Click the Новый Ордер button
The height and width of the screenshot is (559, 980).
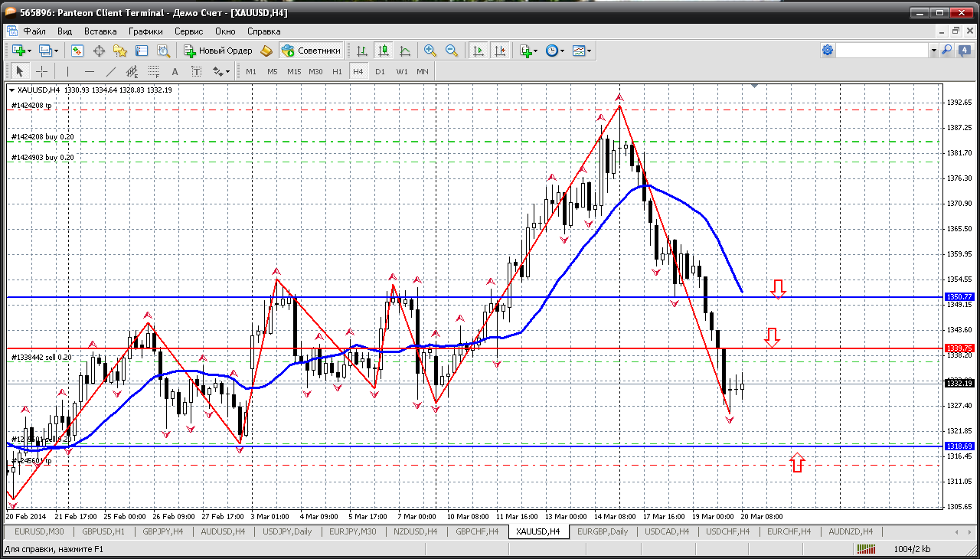(x=218, y=51)
